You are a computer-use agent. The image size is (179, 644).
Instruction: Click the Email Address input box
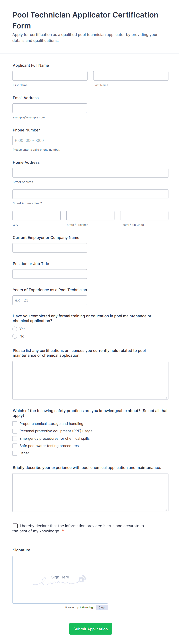click(50, 108)
